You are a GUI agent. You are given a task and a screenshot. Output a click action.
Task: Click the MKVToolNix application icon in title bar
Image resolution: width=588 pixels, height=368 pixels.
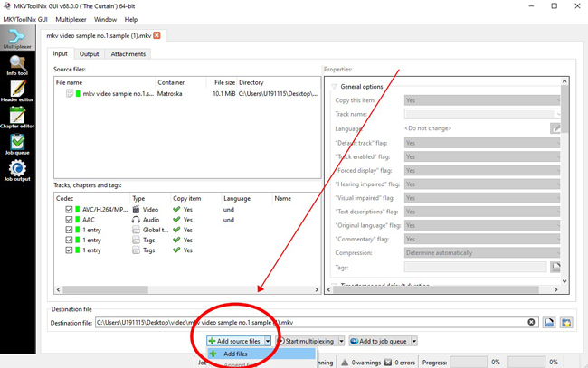pos(6,5)
